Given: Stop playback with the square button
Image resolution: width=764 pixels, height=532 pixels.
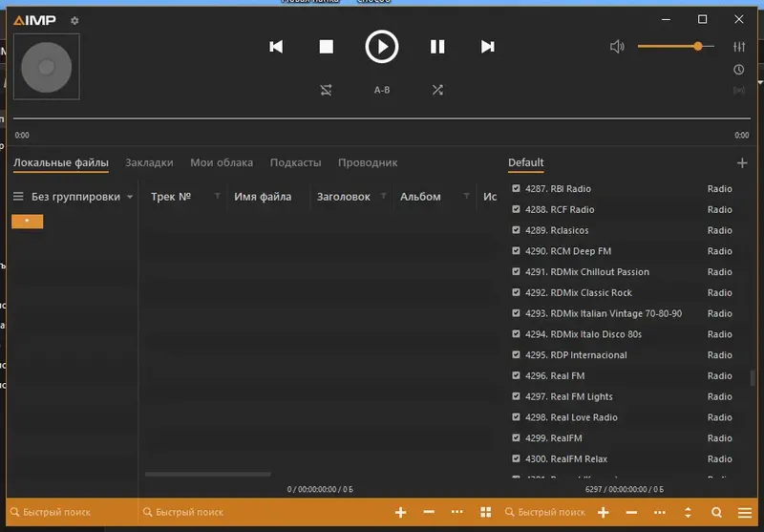Looking at the screenshot, I should [x=326, y=47].
